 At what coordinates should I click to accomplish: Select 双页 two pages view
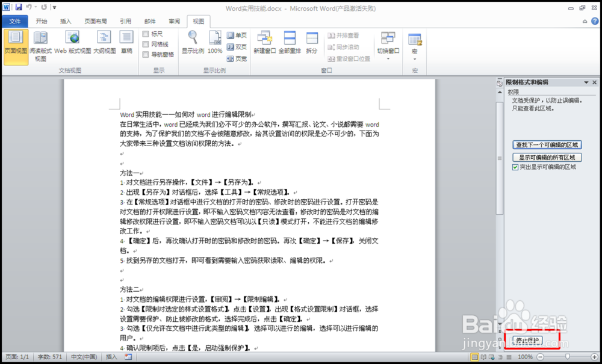point(237,47)
